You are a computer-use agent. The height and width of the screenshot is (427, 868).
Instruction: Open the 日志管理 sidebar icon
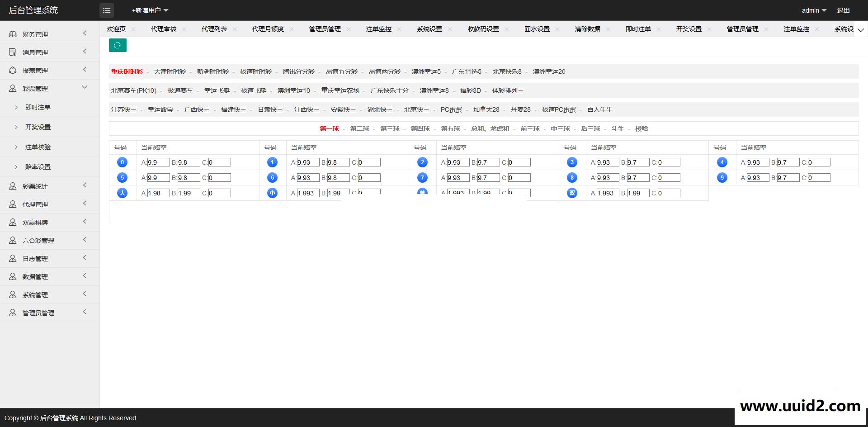[x=12, y=258]
